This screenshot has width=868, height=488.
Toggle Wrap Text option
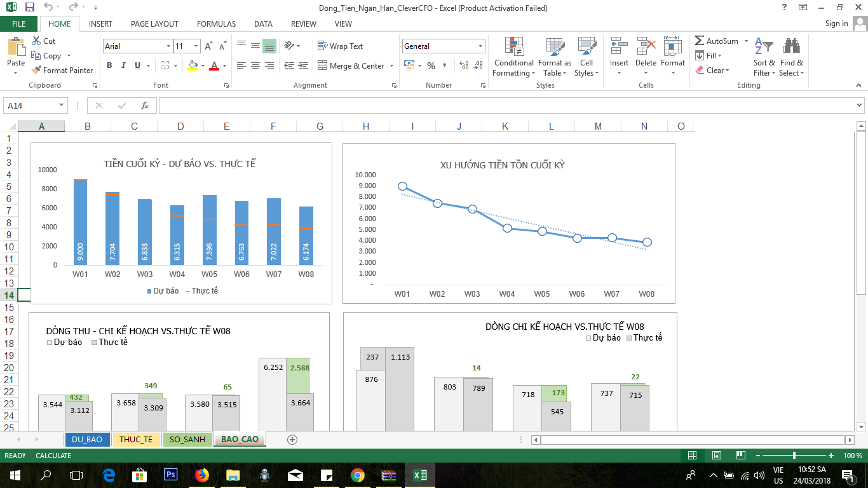(340, 46)
